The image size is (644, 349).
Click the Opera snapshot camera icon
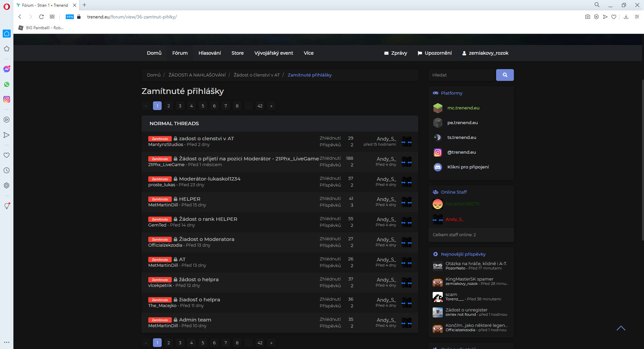(588, 17)
